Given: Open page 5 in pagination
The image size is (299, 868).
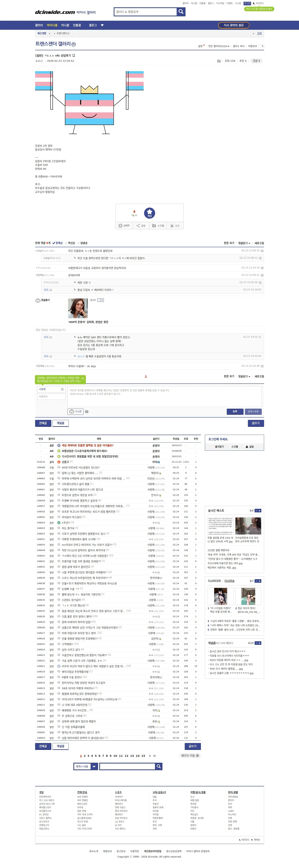Looking at the screenshot, I should point(96,756).
